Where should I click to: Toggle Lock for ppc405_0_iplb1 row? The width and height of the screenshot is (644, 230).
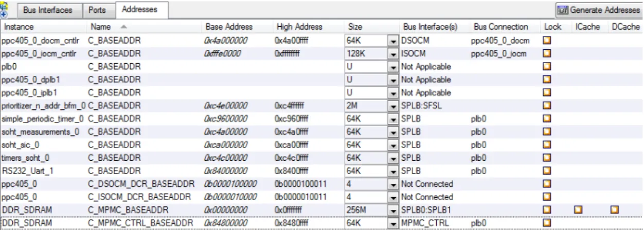click(x=547, y=92)
